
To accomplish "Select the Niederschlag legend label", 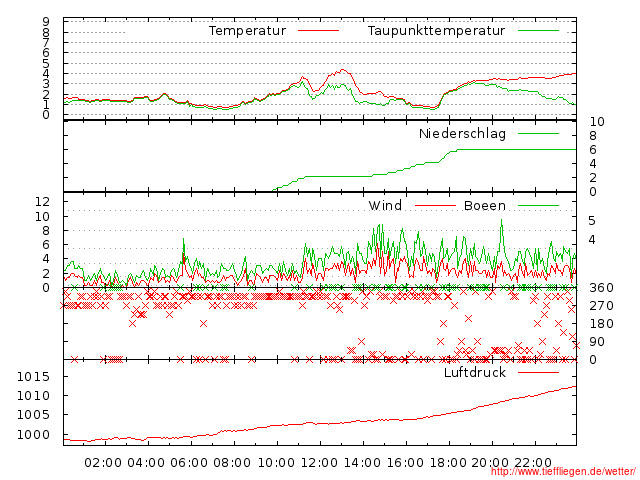I will [x=462, y=134].
